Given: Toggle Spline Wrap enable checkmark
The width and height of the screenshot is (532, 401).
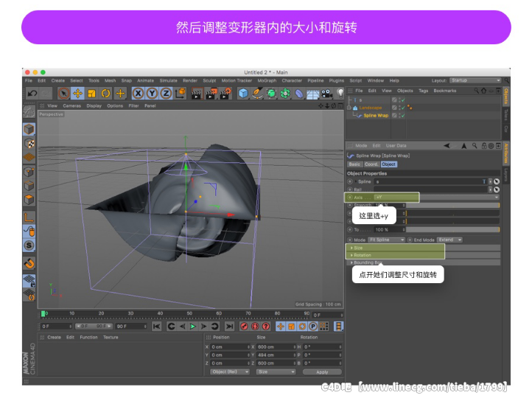Looking at the screenshot, I should [x=403, y=116].
